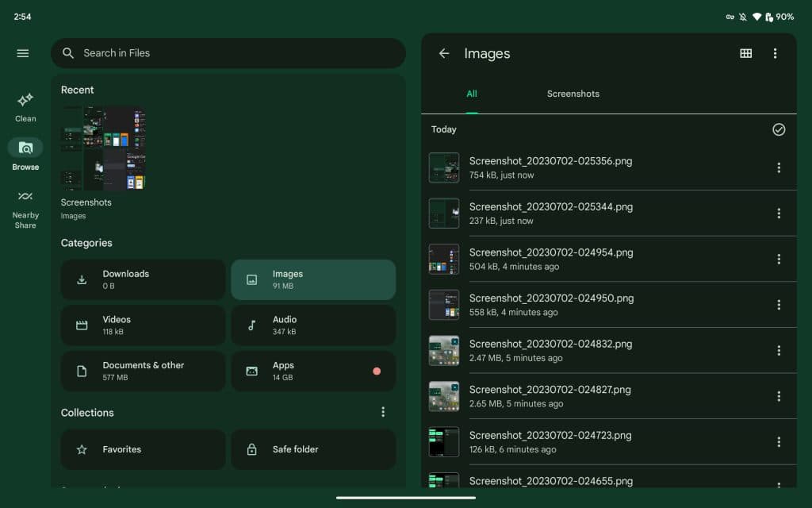Open options for Screenshot_20230702-025356.png
This screenshot has height=508, width=812.
(x=778, y=167)
